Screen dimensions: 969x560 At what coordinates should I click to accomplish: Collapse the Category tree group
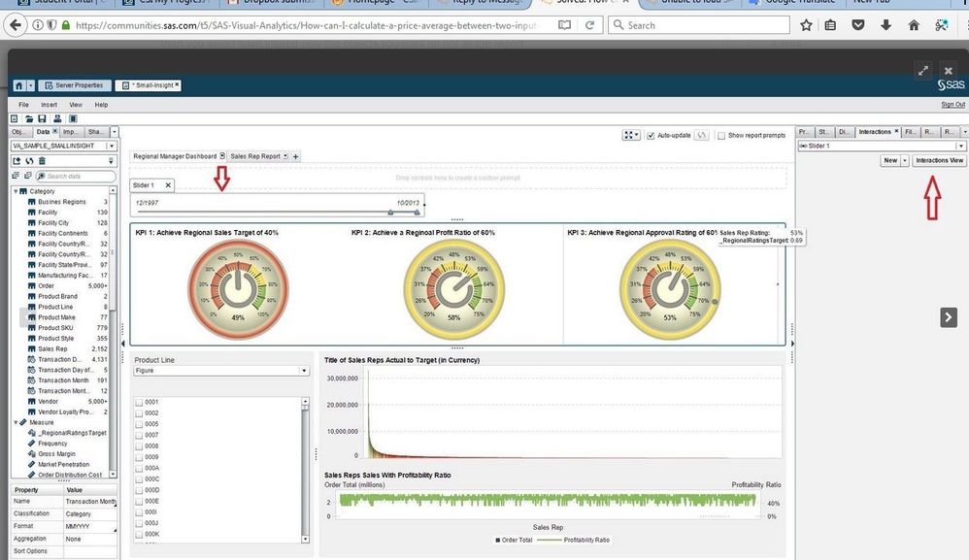pos(16,191)
